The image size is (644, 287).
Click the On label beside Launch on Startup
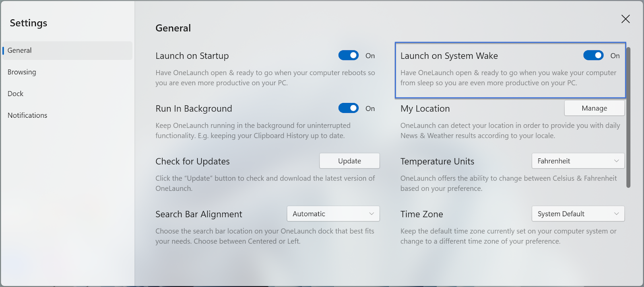[x=370, y=56]
